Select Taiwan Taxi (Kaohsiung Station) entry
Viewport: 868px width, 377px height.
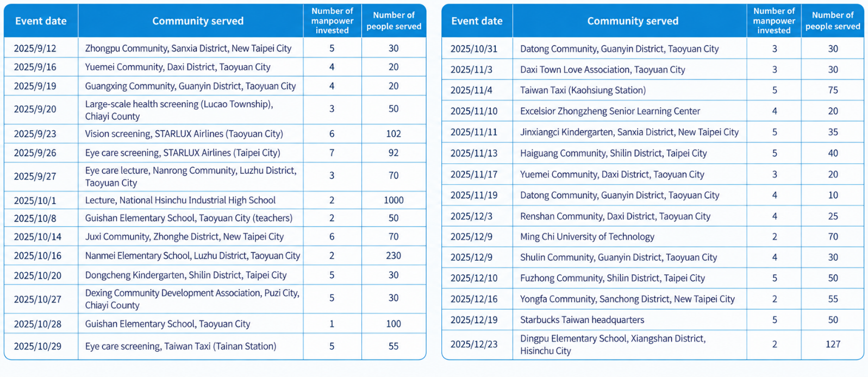point(583,90)
